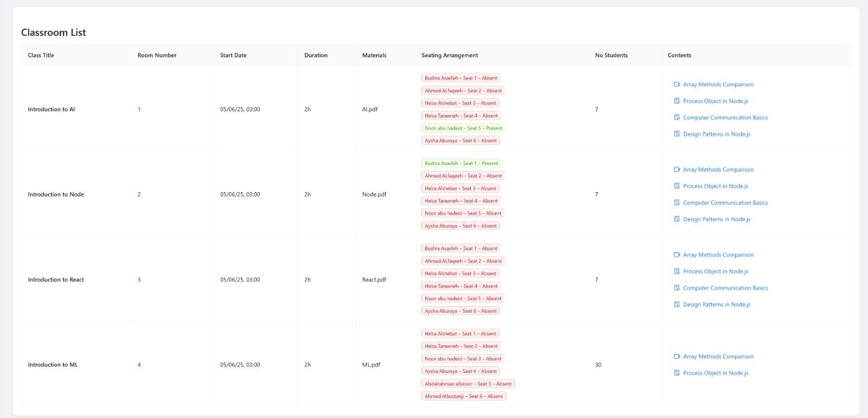Click document icon beside Design Patterns in Node row
This screenshot has height=418, width=868.
[676, 219]
